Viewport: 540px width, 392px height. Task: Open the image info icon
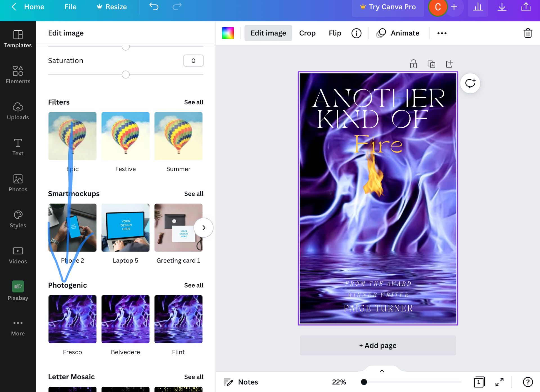tap(356, 33)
